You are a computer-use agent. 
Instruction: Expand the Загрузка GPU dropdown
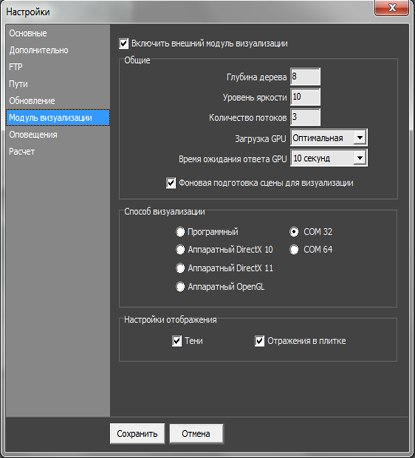point(329,138)
